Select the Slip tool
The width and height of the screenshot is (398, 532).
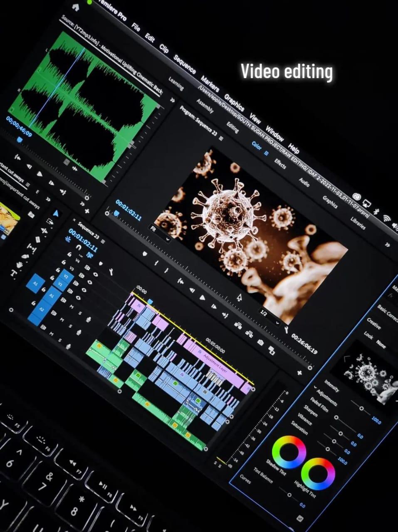pos(31,248)
